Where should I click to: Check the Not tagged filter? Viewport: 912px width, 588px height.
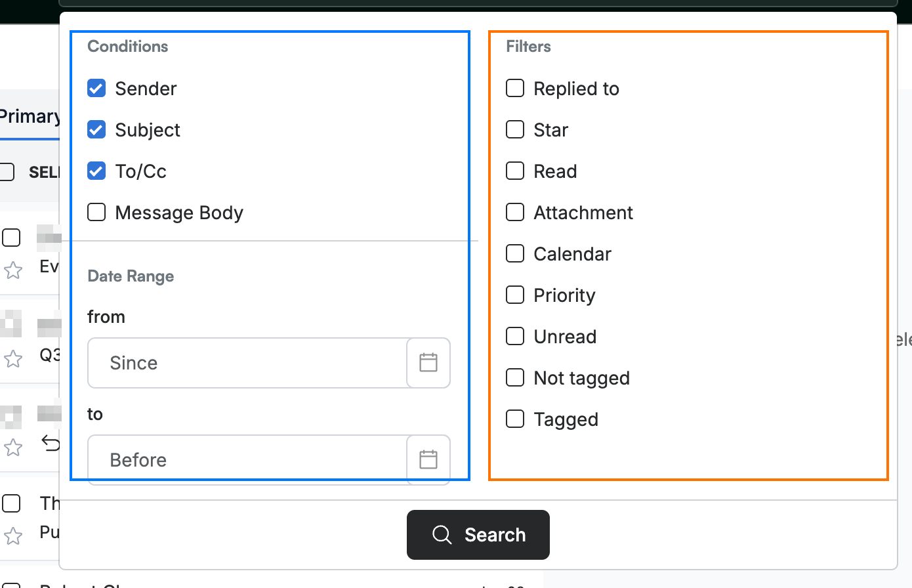click(515, 377)
